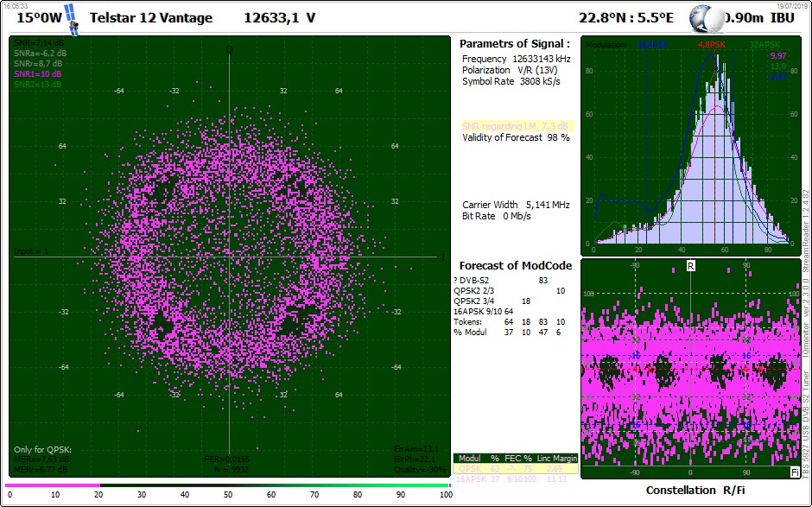Screen dimensions: 812x507
Task: Click the green 32APSK label in the modulation histogram
Action: point(764,45)
